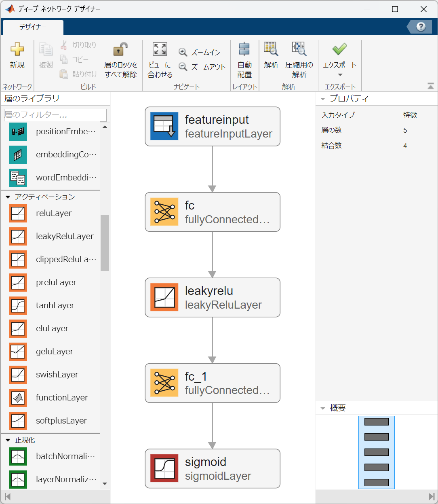
Task: Unlock all layers with the padlock icon
Action: [120, 49]
